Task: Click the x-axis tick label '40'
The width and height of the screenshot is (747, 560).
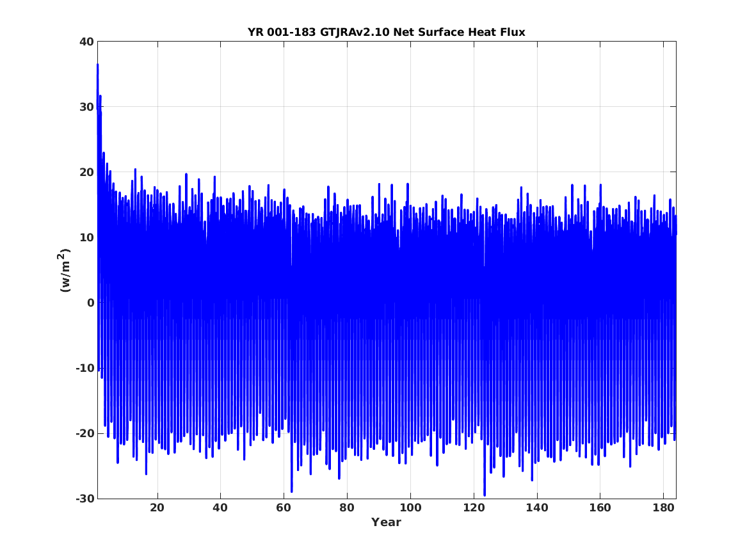Action: point(220,508)
